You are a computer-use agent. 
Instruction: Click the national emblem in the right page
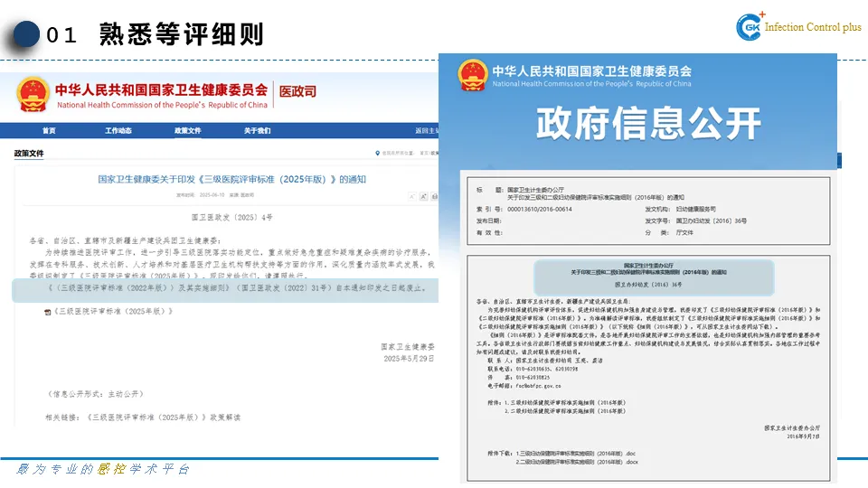tap(473, 75)
